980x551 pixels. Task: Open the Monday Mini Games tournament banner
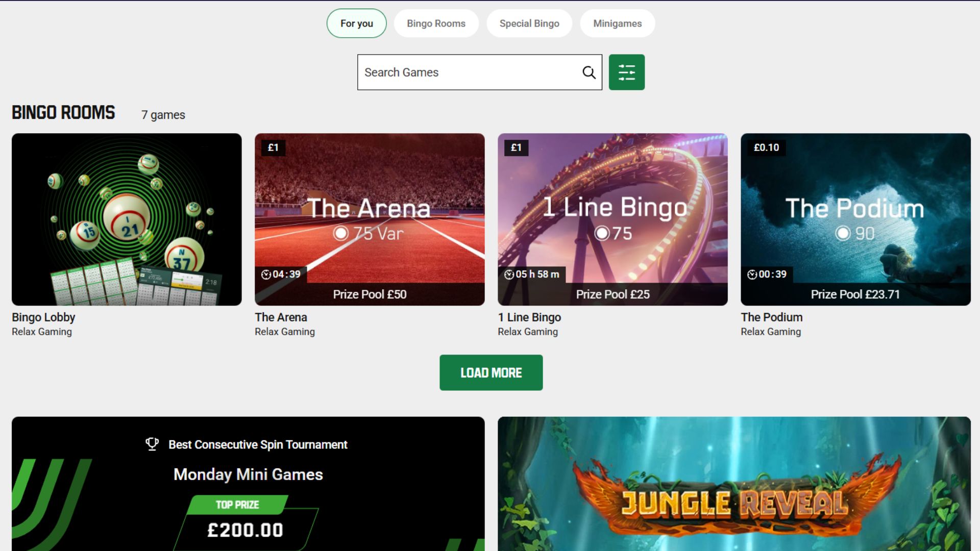pyautogui.click(x=248, y=484)
